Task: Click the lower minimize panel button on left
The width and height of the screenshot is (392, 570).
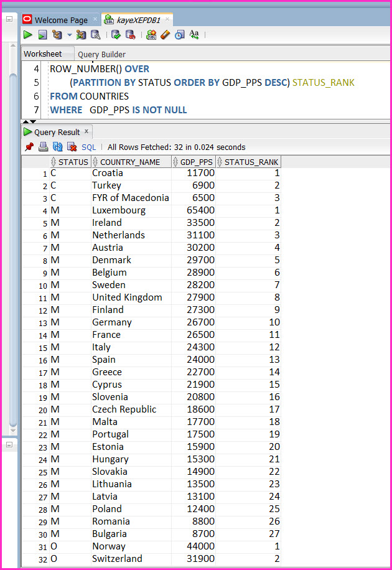Action: 9,444
